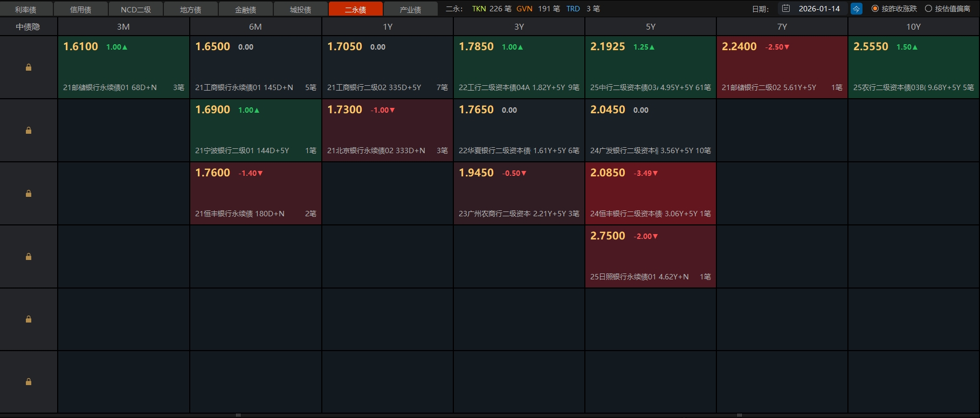Click the lock icon in the last row

(29, 382)
